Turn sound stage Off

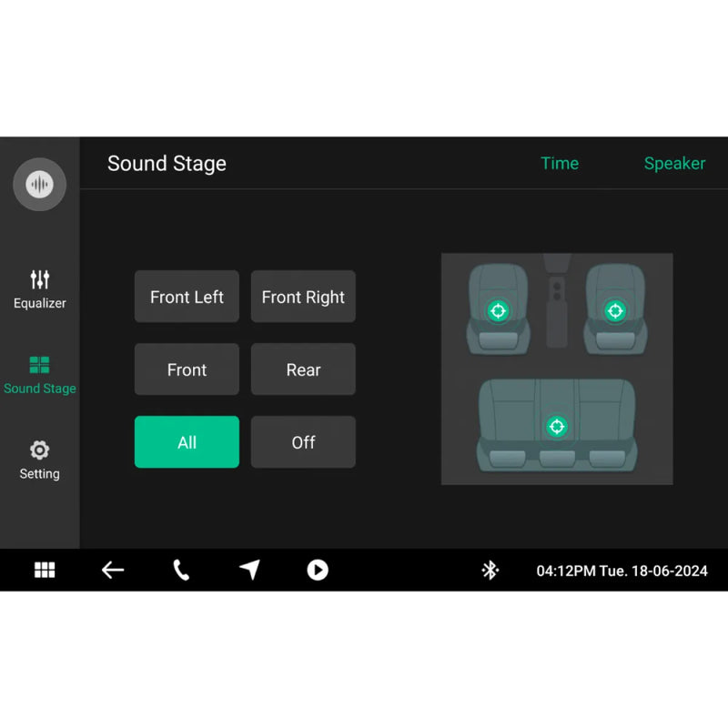pyautogui.click(x=303, y=442)
